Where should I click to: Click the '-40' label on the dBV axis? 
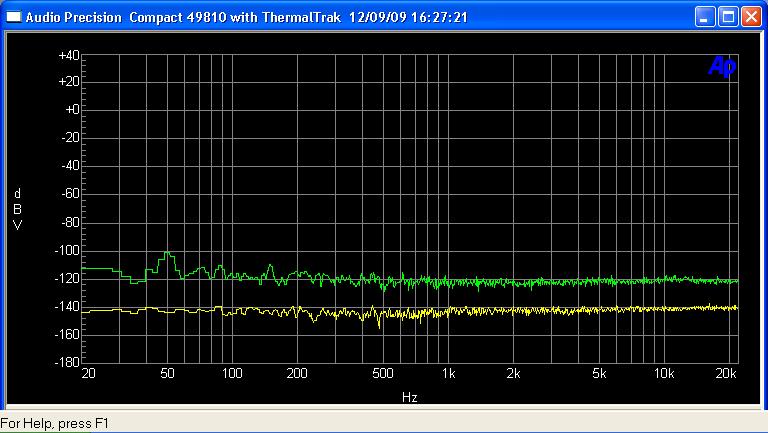[x=70, y=166]
